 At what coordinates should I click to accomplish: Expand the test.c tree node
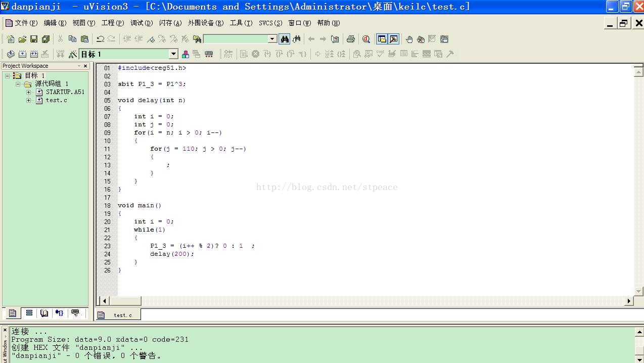28,100
